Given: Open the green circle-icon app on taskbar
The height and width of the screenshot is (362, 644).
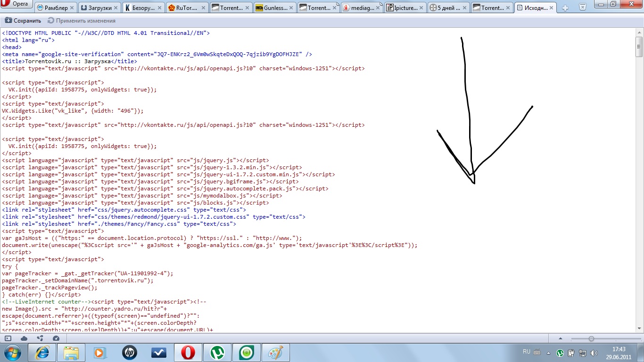Looking at the screenshot, I should pyautogui.click(x=246, y=353).
